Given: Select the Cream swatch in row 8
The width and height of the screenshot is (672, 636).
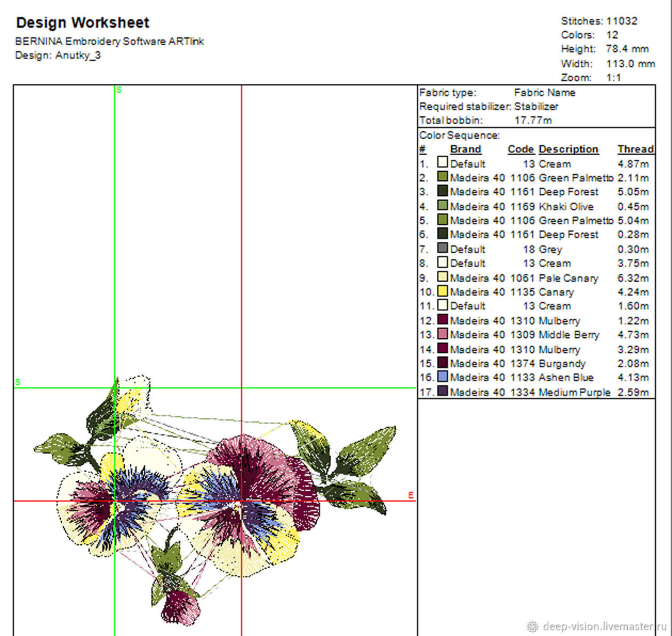Looking at the screenshot, I should [x=442, y=262].
